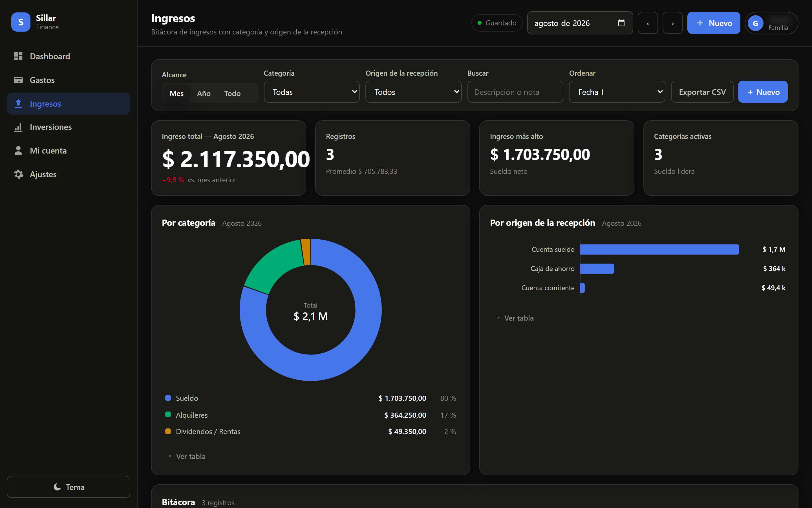Click −9,9 % change indicator
812x508 pixels.
tap(173, 180)
